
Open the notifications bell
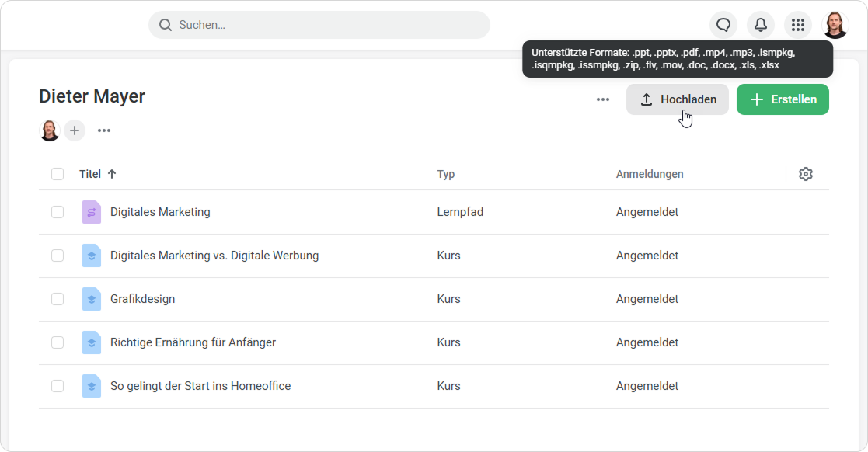point(761,25)
